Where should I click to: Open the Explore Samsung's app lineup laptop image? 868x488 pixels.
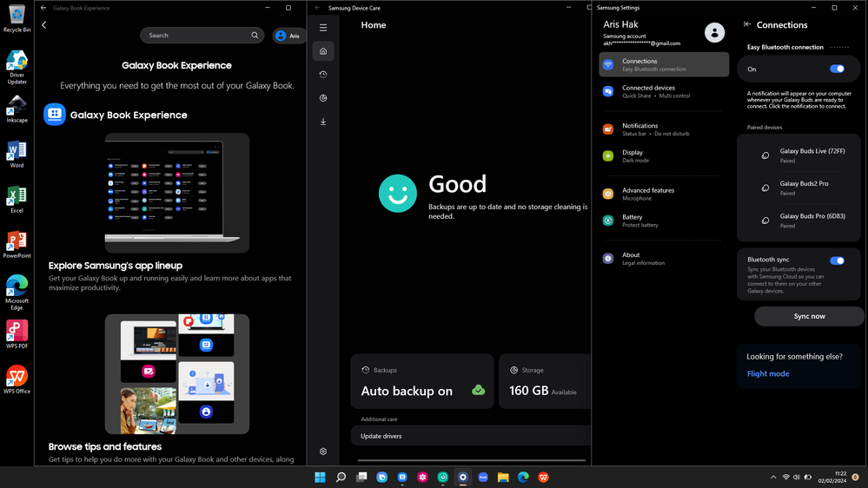(x=177, y=193)
